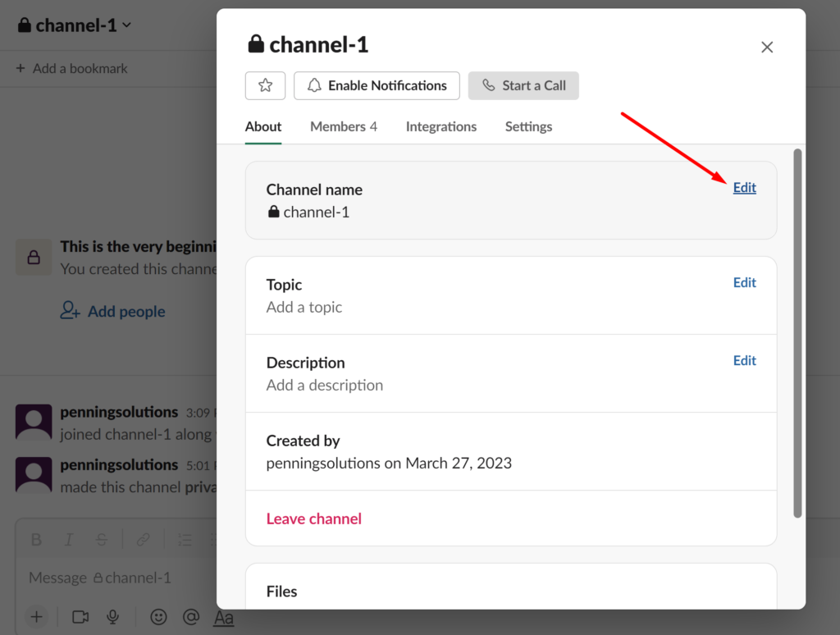Click penningsolutions name on 3:09 message
The width and height of the screenshot is (840, 635).
(x=119, y=412)
